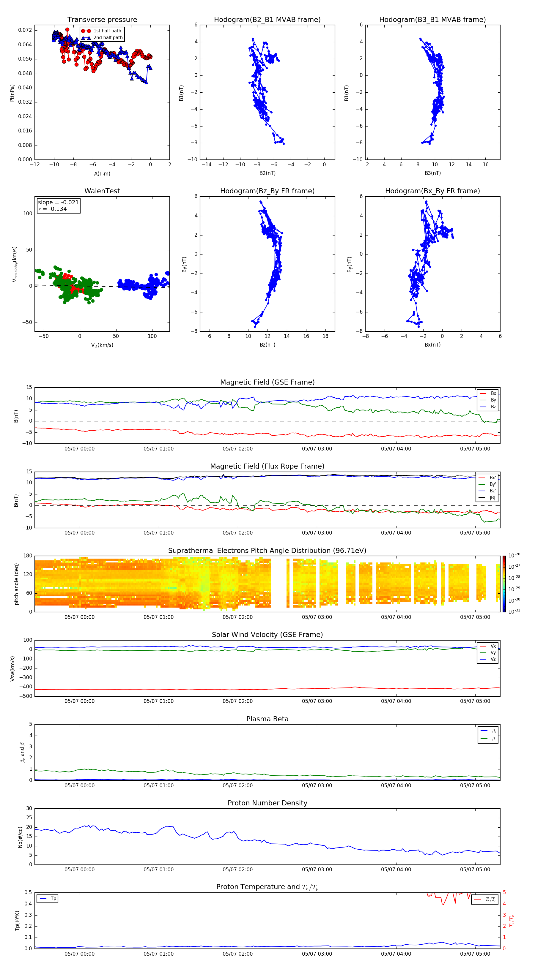Screen dimensions: 535x980
Task: Click the β legend entry in Plasma Beta plot
Action: click(488, 739)
